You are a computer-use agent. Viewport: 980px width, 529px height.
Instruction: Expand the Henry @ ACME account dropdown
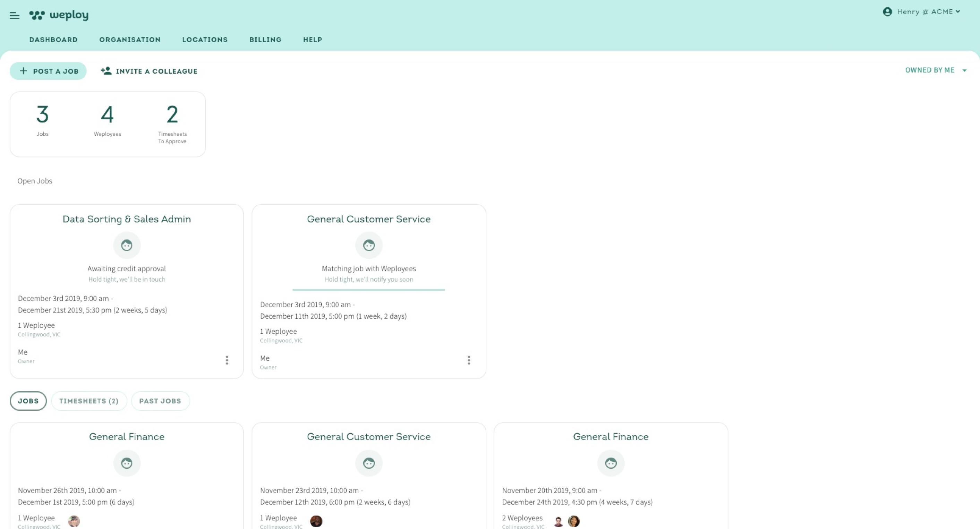click(x=929, y=12)
